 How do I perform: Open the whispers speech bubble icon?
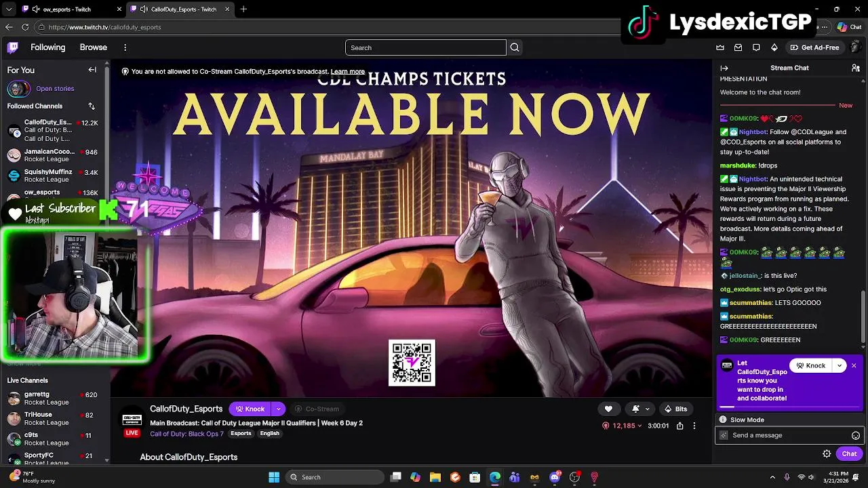pos(756,47)
